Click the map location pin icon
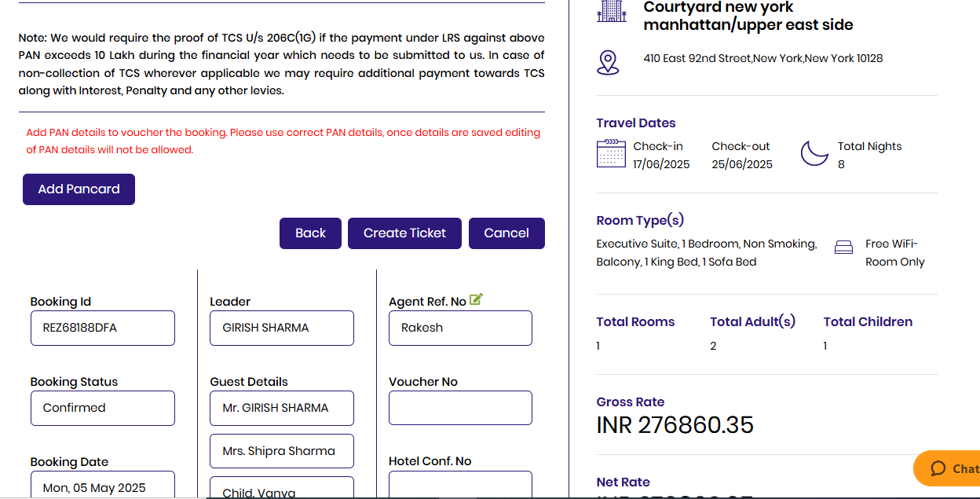980x499 pixels. point(608,62)
